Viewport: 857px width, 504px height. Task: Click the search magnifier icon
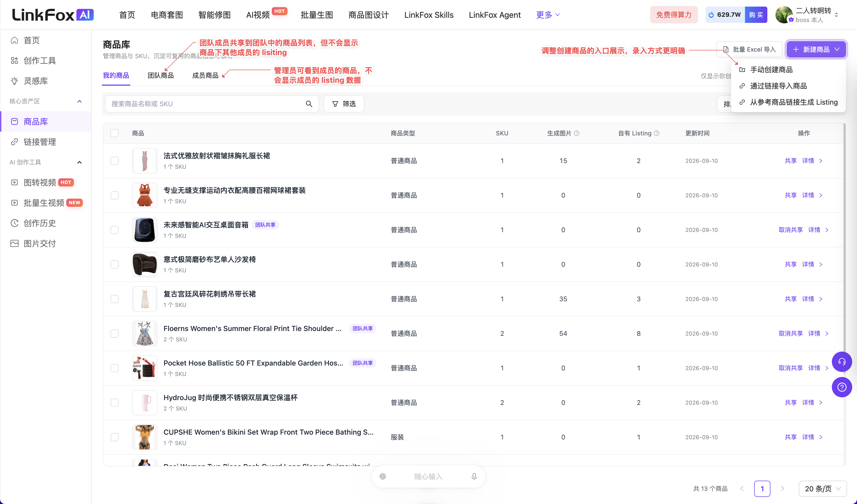[309, 104]
